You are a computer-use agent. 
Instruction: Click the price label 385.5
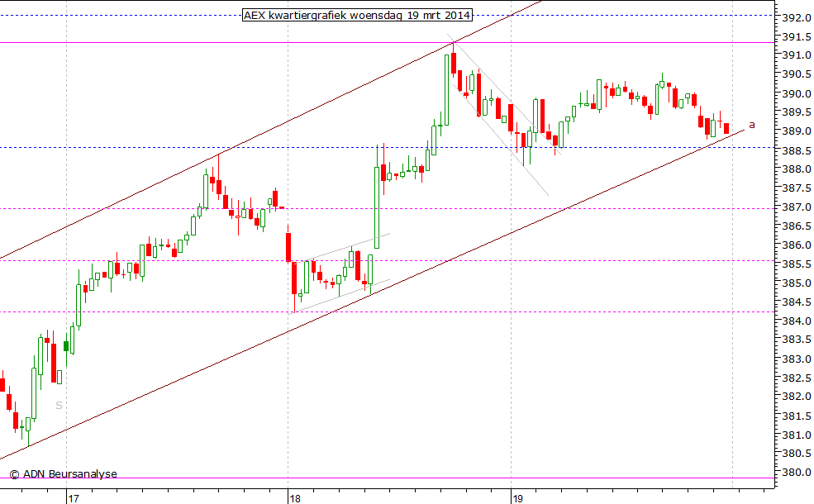[797, 264]
